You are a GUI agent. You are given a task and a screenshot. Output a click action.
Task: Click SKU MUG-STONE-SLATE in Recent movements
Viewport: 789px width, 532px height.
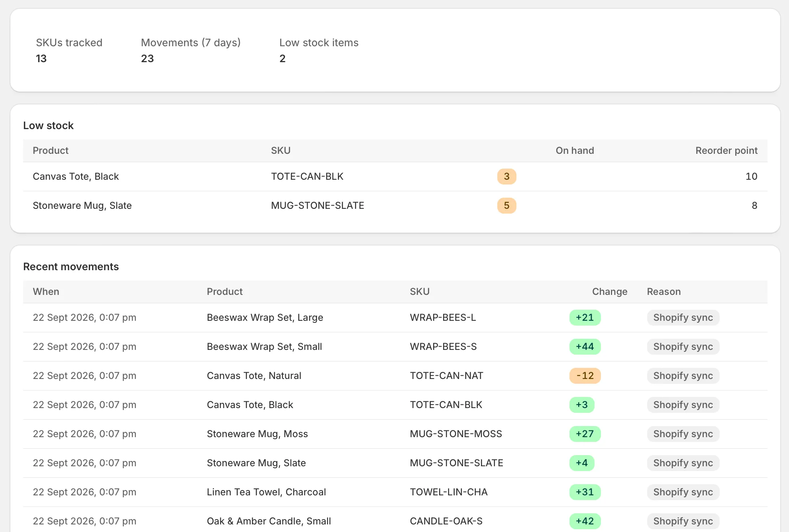(x=457, y=463)
